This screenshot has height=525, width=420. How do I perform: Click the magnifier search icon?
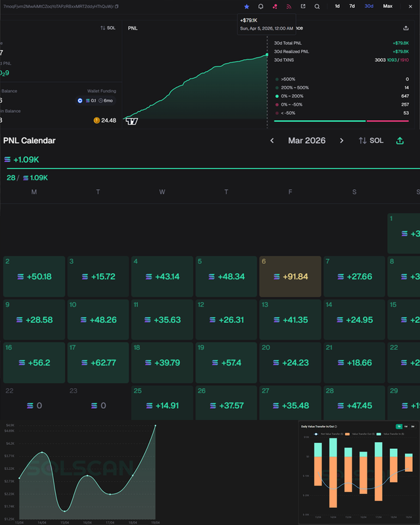pyautogui.click(x=317, y=7)
